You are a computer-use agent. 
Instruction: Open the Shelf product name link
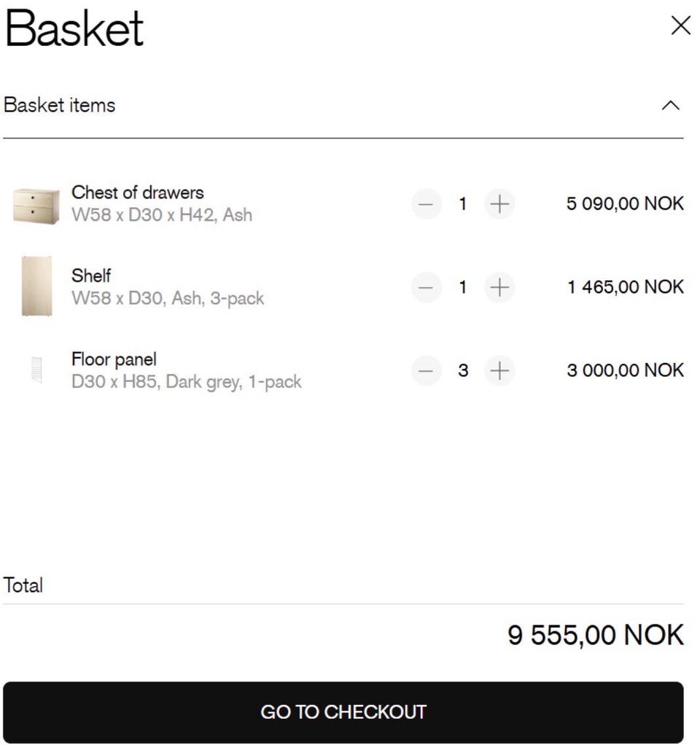tap(90, 276)
